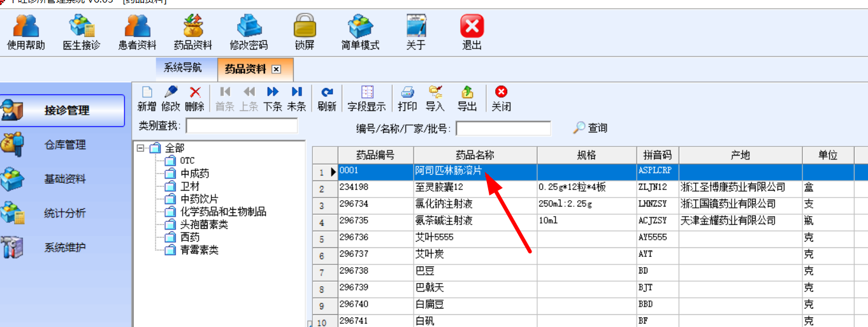Click the 退出 exit icon
This screenshot has height=327, width=868.
(472, 33)
